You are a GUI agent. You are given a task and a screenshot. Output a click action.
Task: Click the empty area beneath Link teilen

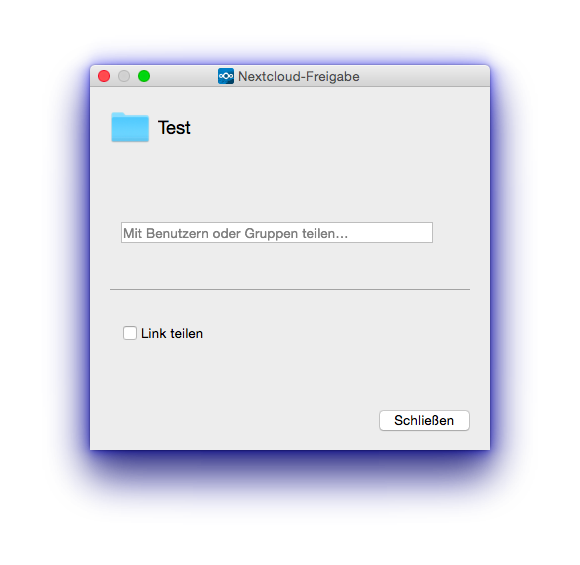(237, 374)
